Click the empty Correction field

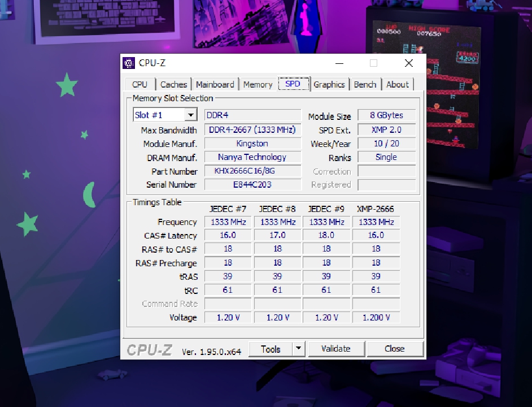click(x=387, y=171)
